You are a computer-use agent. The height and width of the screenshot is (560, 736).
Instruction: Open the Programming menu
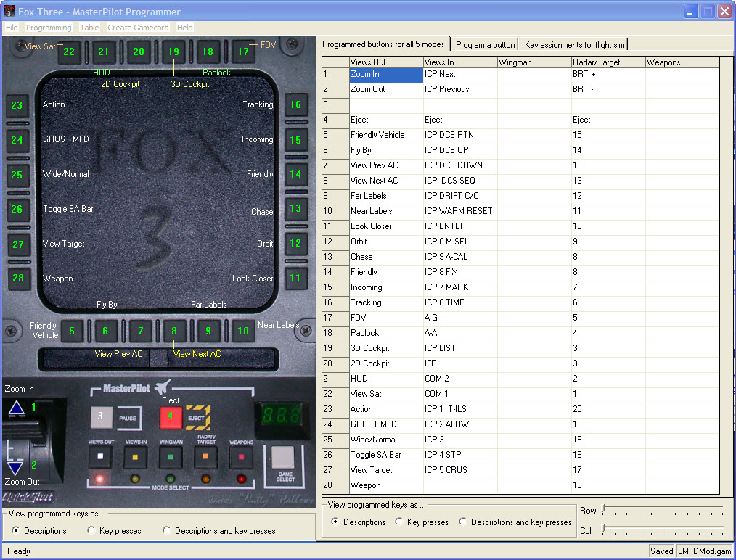49,28
